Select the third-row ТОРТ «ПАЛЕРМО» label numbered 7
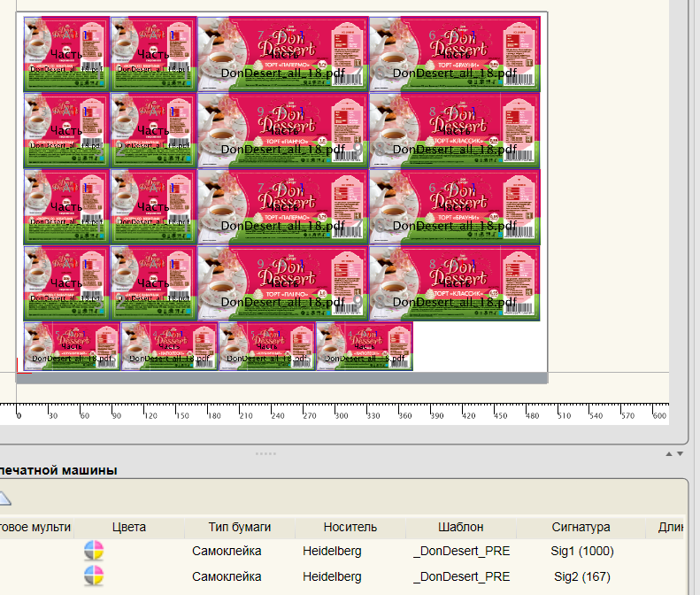Screen dimensions: 700x595 pyautogui.click(x=283, y=207)
